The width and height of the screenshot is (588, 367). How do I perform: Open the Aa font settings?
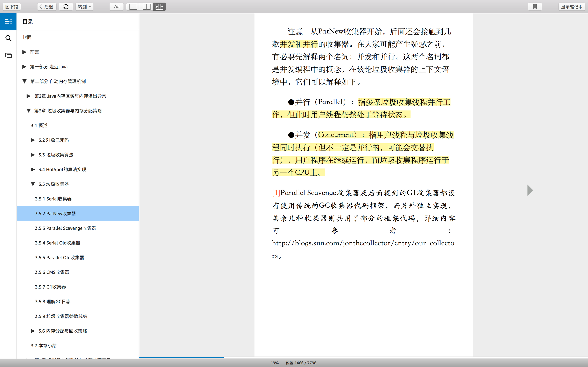(117, 7)
